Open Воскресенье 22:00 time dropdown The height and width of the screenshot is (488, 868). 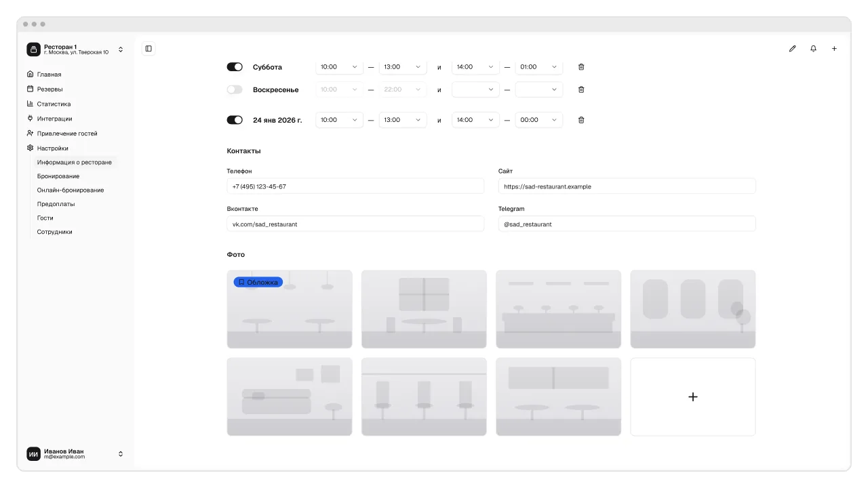pos(403,89)
